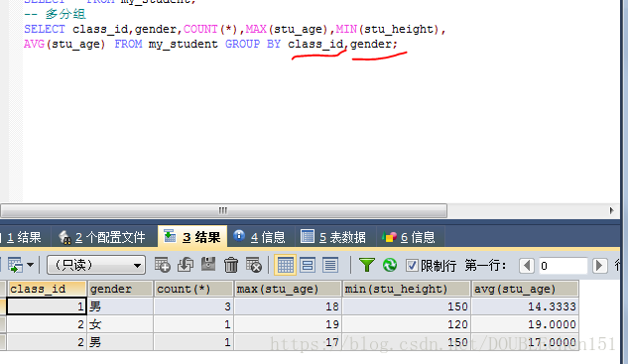
Task: Open the '6 信息' tab
Action: pos(410,237)
